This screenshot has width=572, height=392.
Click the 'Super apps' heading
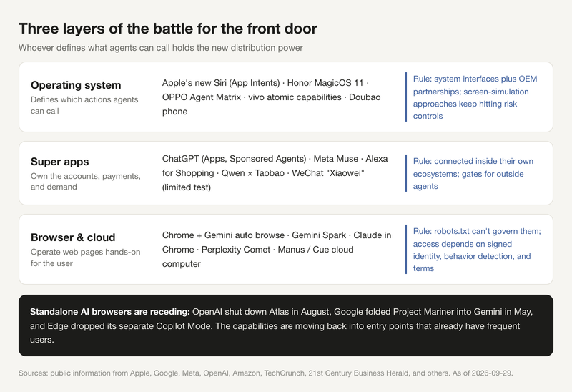60,162
